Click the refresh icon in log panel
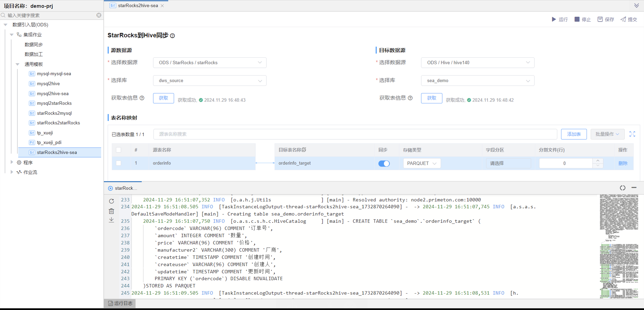Screen dimensions: 644x310 click(x=111, y=201)
